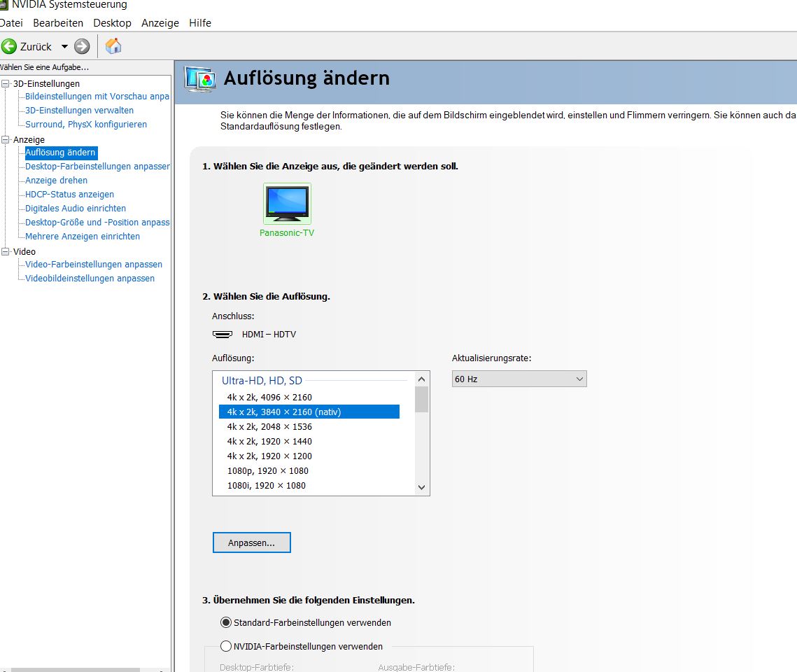797x672 pixels.
Task: Open Desktop-Farbeinstellungen anpassen
Action: click(97, 166)
